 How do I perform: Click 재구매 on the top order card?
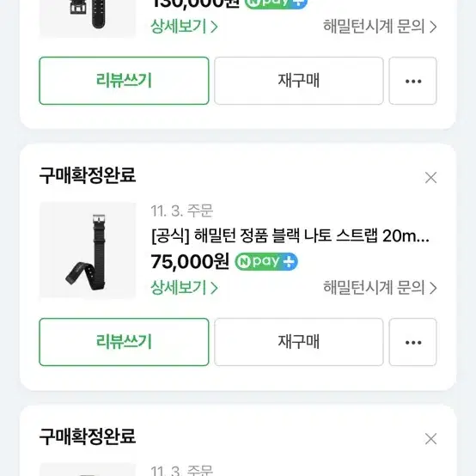pos(299,81)
